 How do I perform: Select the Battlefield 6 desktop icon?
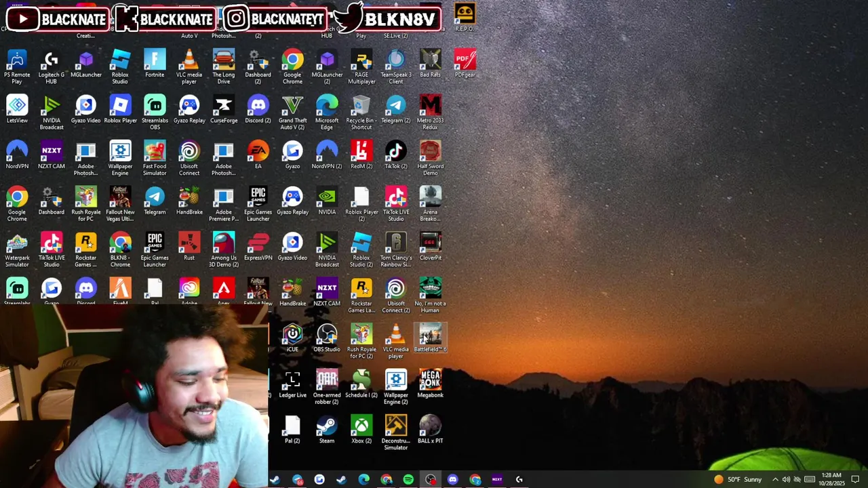tap(431, 338)
